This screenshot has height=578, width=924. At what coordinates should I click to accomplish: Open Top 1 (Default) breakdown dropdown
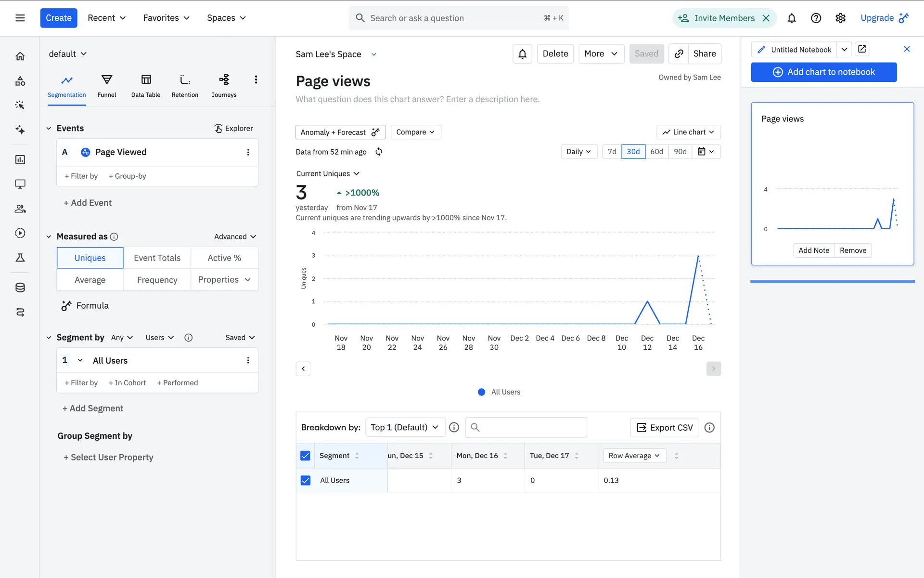[405, 427]
